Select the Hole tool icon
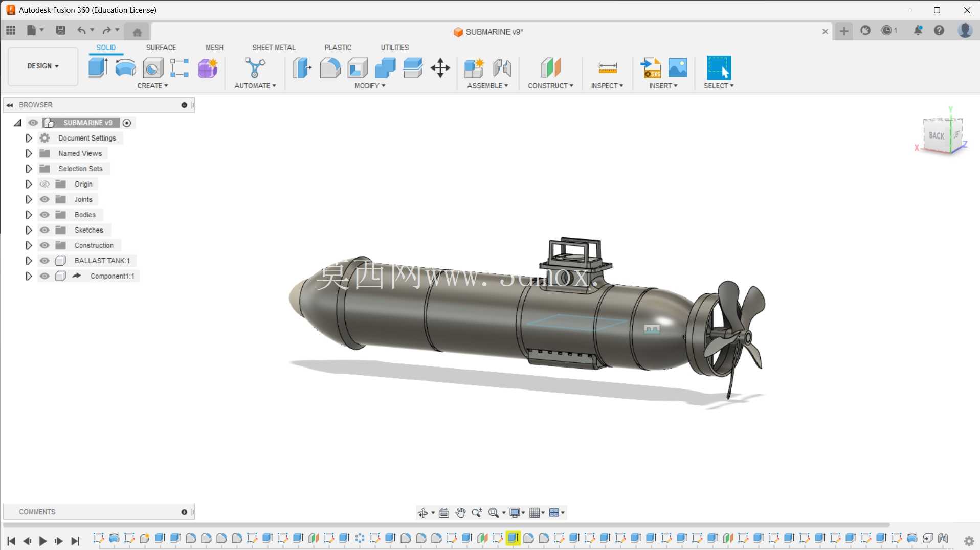The height and width of the screenshot is (550, 980). click(x=152, y=67)
